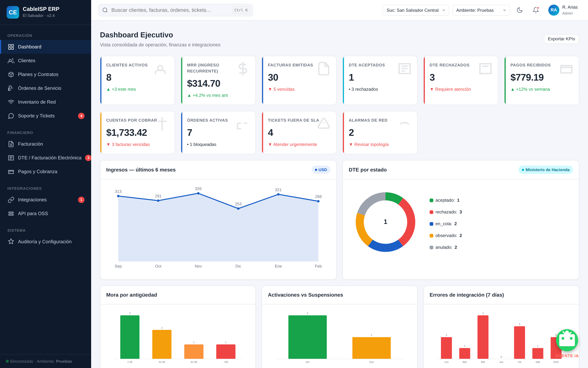Click the RA user avatar
The height and width of the screenshot is (368, 588).
coord(554,10)
